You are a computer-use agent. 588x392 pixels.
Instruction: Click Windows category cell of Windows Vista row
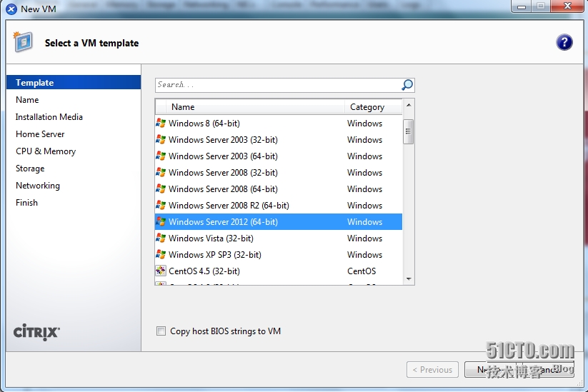click(x=364, y=238)
